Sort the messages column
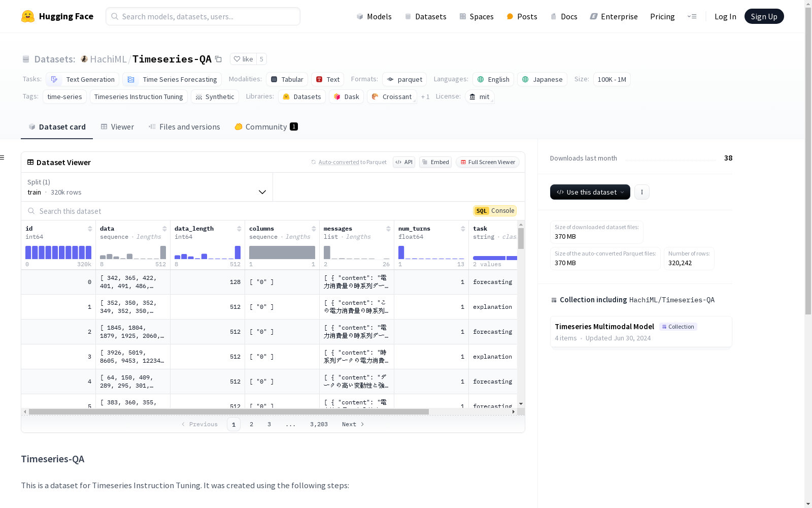 point(388,229)
